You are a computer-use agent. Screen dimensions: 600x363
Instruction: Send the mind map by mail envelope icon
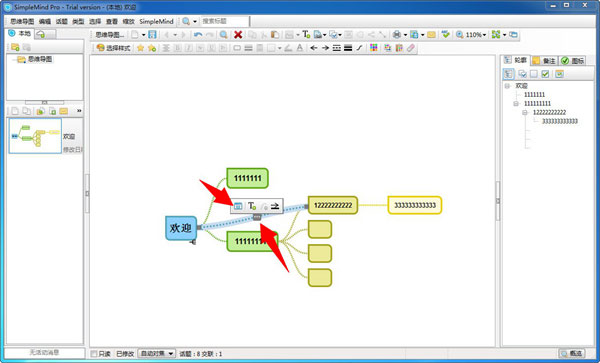pyautogui.click(x=431, y=35)
